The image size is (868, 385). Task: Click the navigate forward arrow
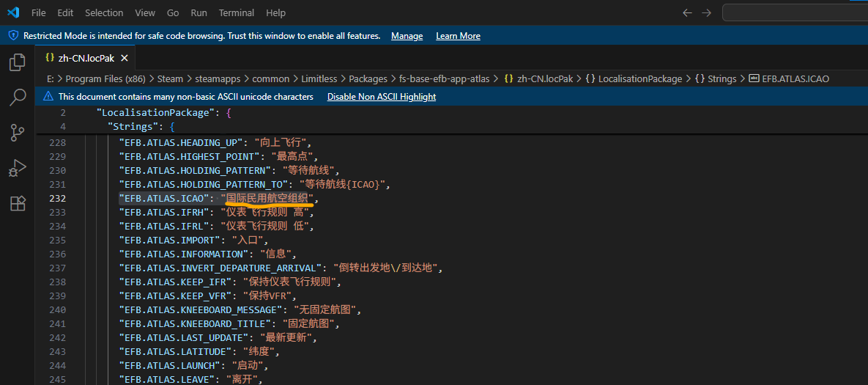(706, 12)
